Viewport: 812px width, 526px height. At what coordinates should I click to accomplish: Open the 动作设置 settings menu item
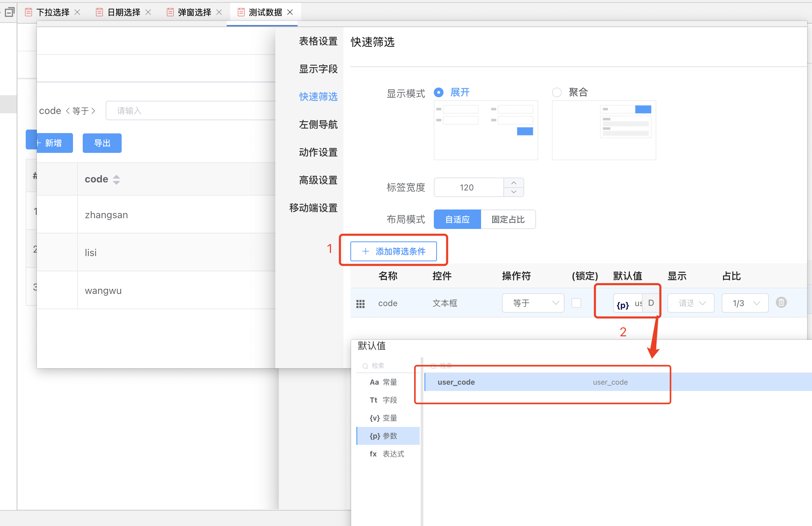(318, 152)
